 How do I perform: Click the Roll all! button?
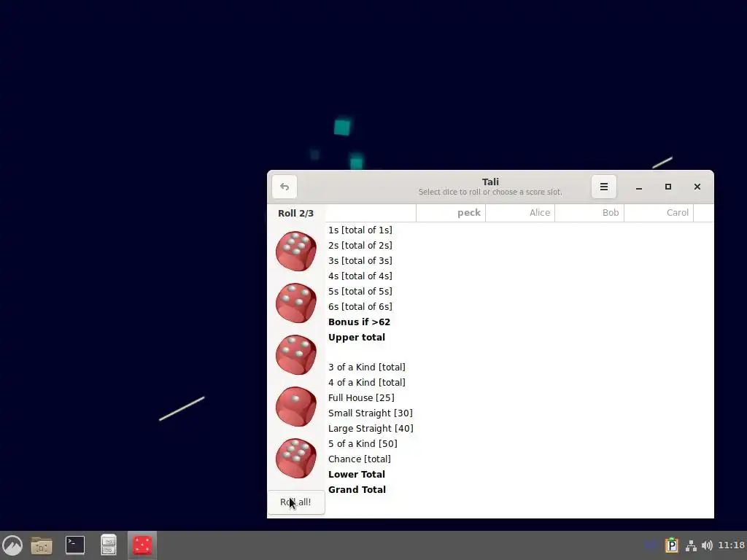(296, 502)
